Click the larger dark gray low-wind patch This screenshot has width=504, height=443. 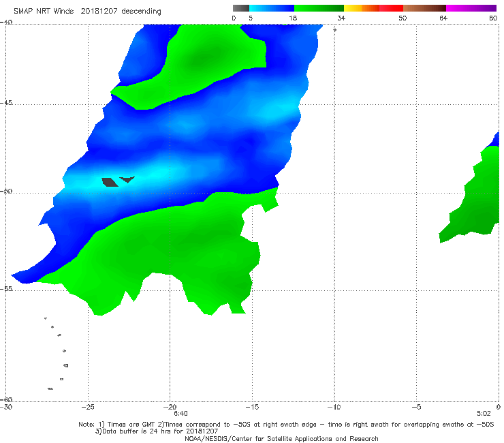(110, 182)
